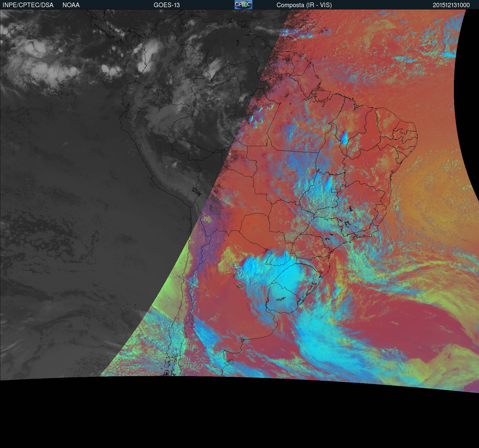Click the 201512131000 timestamp
This screenshot has height=448, width=479.
coord(451,5)
